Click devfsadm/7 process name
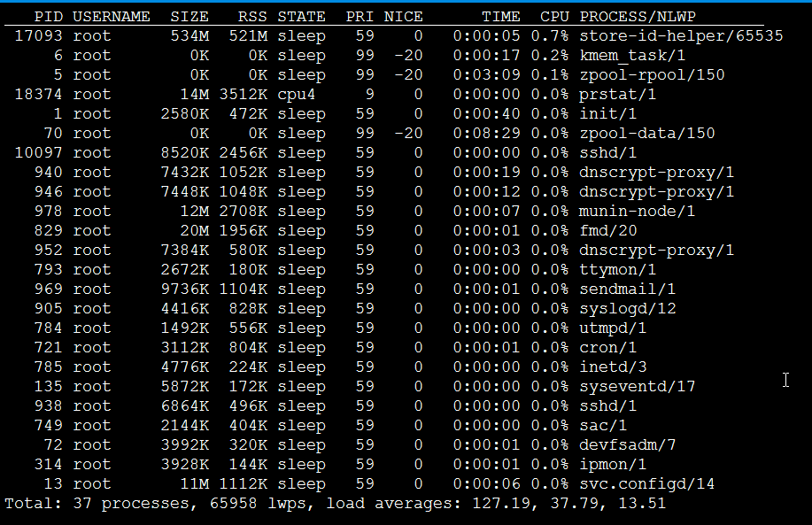Screen dimensions: 812x525 tap(628, 445)
